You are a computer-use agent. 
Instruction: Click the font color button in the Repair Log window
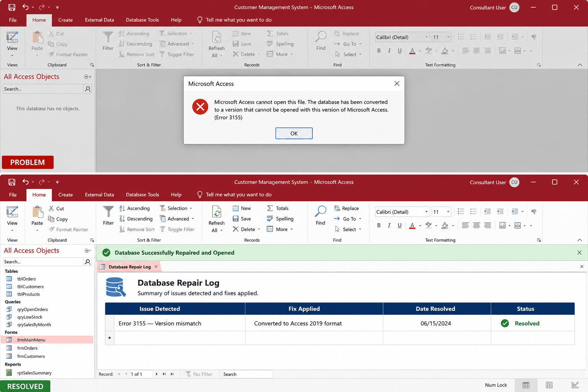(x=412, y=225)
